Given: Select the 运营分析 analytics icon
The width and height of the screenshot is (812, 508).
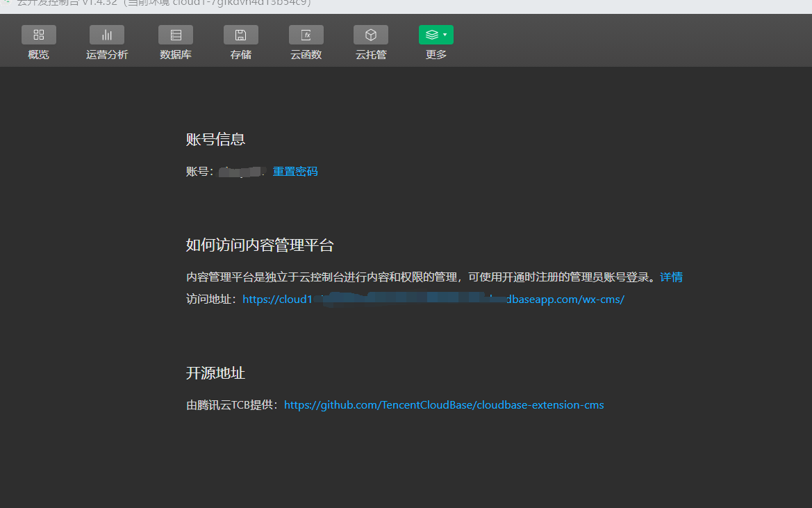Looking at the screenshot, I should tap(106, 34).
